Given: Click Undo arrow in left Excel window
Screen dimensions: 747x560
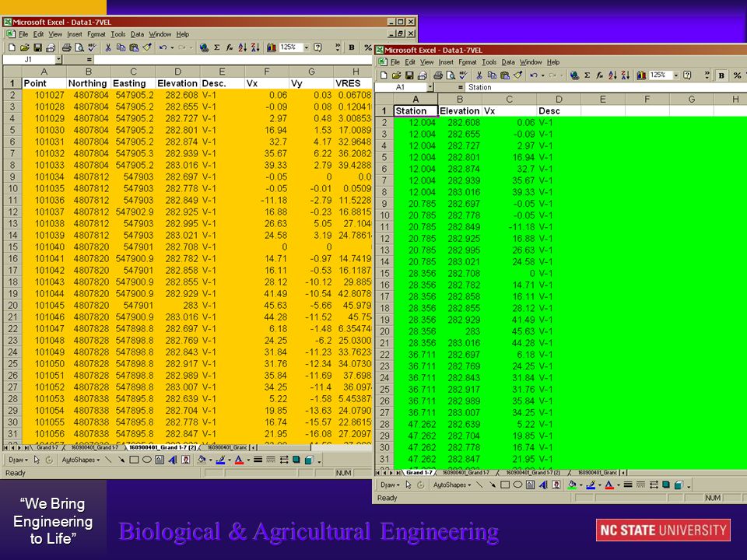Looking at the screenshot, I should click(x=163, y=47).
